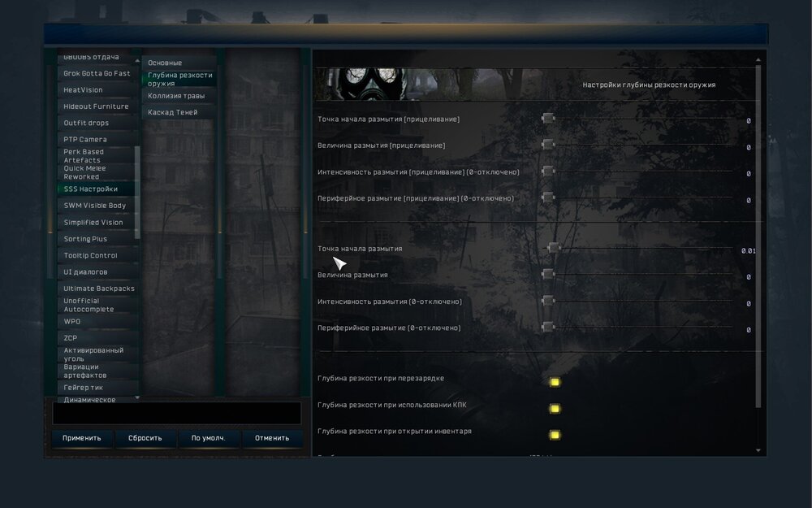Click the Отменить button
Screen dimensions: 812x508
point(273,438)
